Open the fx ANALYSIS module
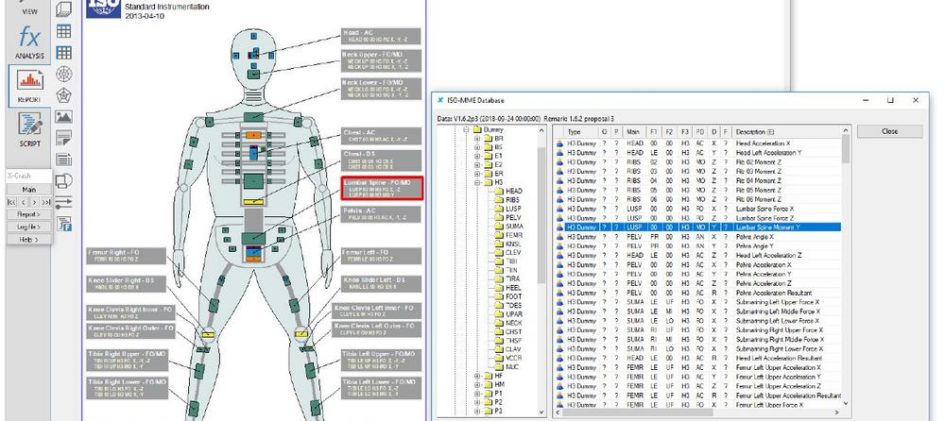 pos(29,42)
